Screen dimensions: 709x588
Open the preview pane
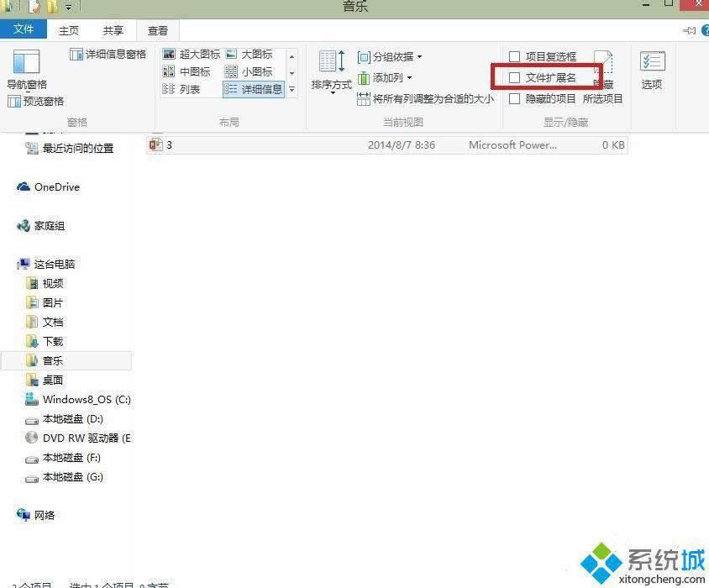[x=37, y=101]
